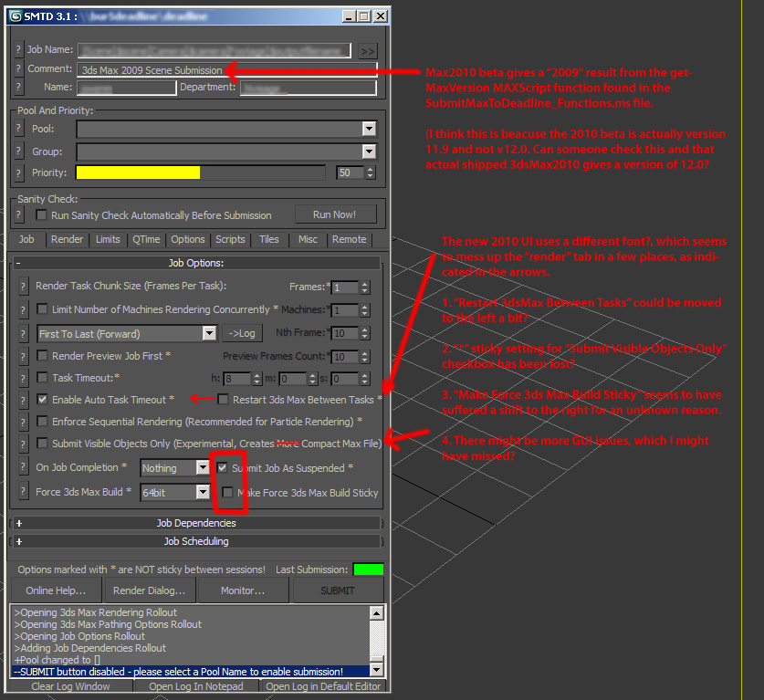Select the Limits tab
The height and width of the screenshot is (700, 764).
pos(108,239)
